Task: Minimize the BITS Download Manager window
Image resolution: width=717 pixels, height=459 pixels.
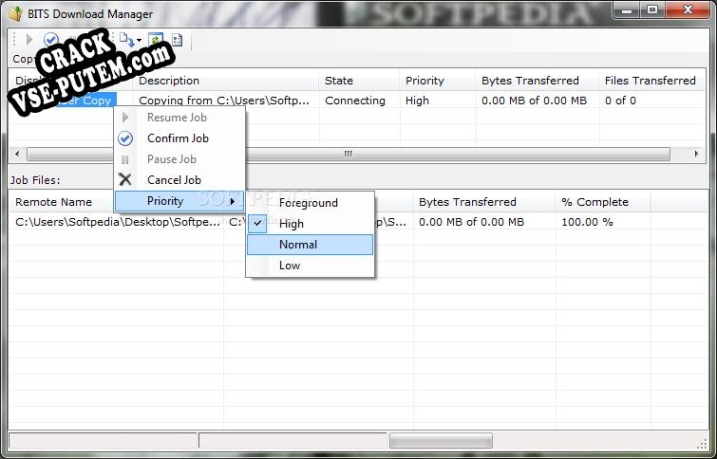Action: 626,11
